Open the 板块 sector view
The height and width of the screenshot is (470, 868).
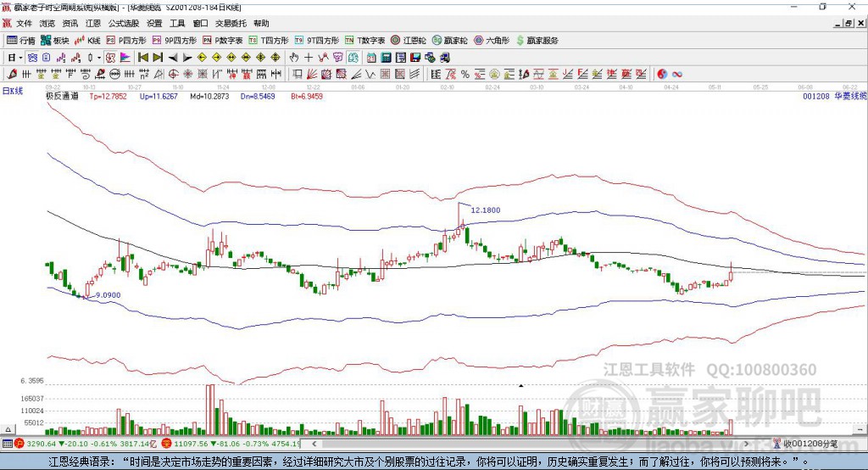pos(54,41)
